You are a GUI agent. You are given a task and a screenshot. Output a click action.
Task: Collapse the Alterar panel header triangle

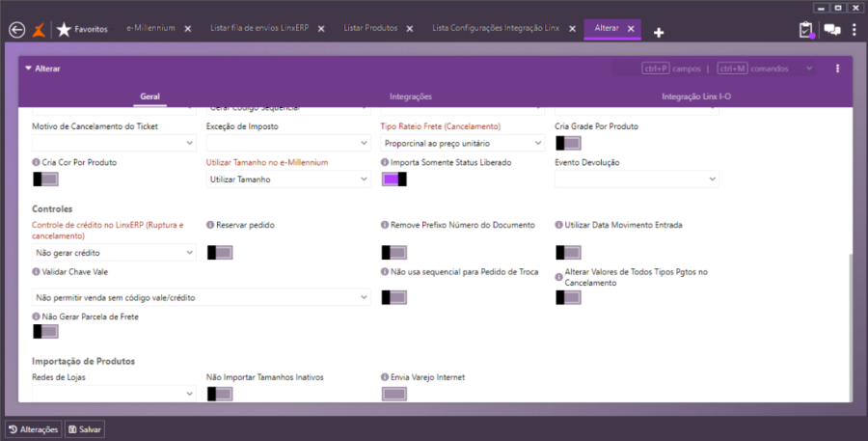(x=28, y=69)
